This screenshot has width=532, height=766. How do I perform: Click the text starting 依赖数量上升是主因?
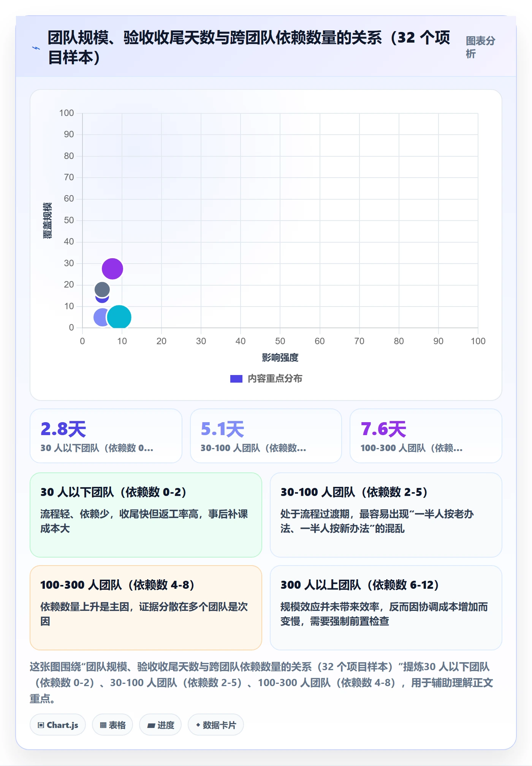pyautogui.click(x=144, y=614)
